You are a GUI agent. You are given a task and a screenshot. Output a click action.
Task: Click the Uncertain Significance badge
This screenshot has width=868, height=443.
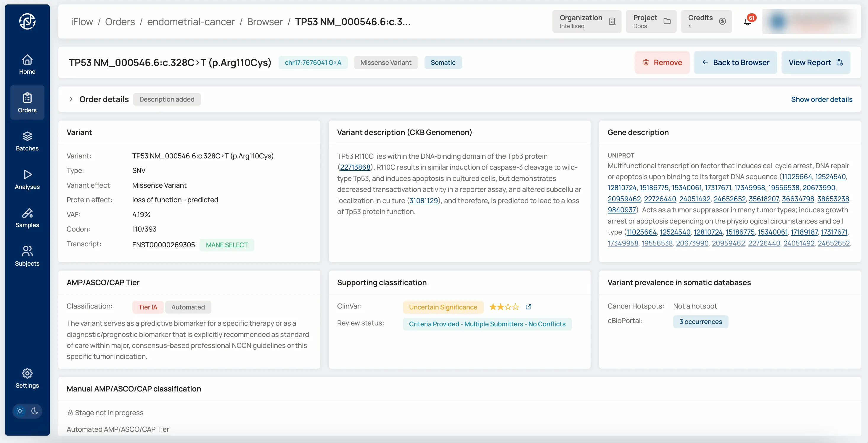click(443, 307)
